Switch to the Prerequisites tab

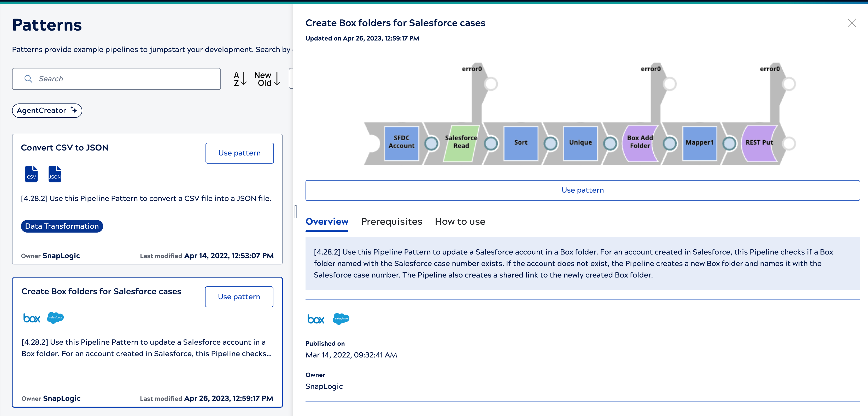(x=391, y=222)
